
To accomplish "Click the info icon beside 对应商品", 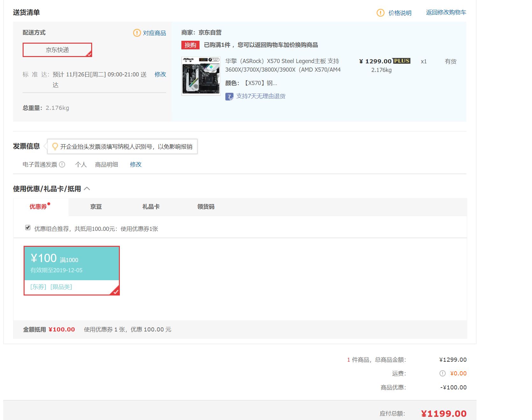I will [137, 33].
